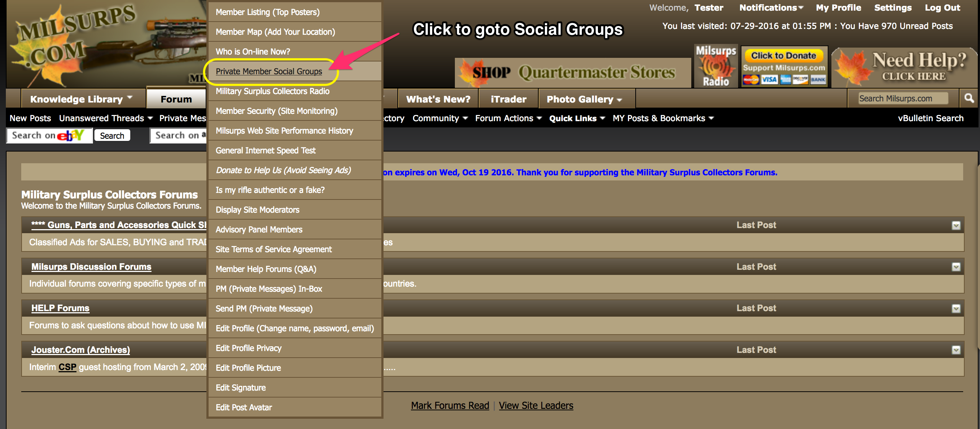Open Milsurps Discussion Forums link
The image size is (980, 429).
91,267
